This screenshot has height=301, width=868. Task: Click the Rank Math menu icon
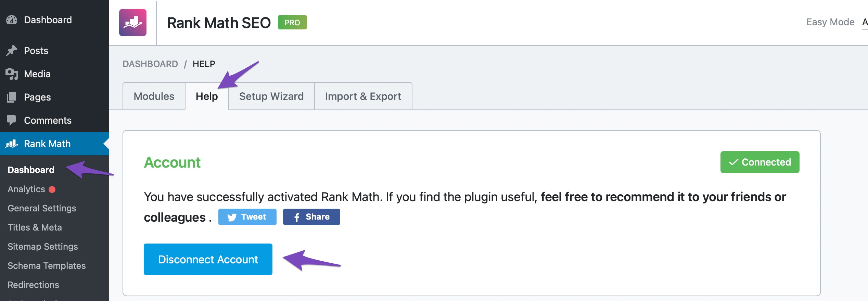[x=12, y=144]
